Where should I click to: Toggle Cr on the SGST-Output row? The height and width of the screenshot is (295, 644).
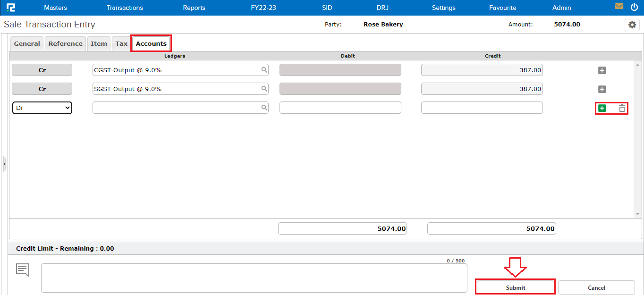click(x=42, y=89)
